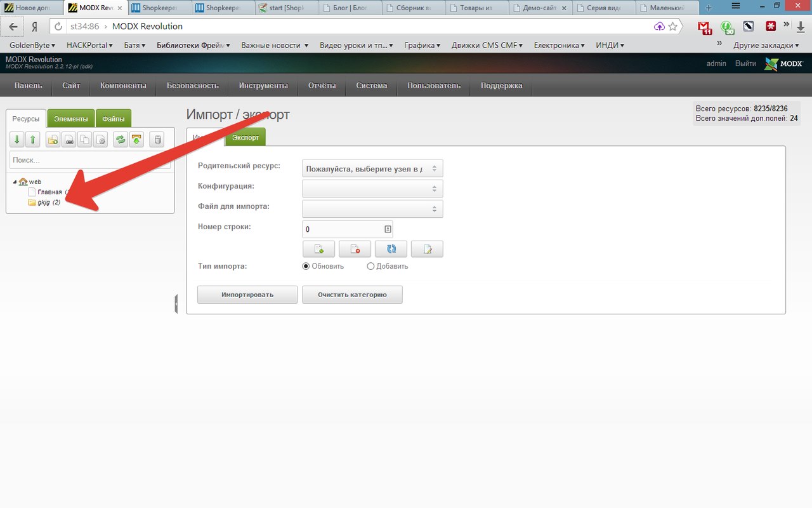Switch to Файлы tab
The width and height of the screenshot is (812, 508).
[114, 119]
